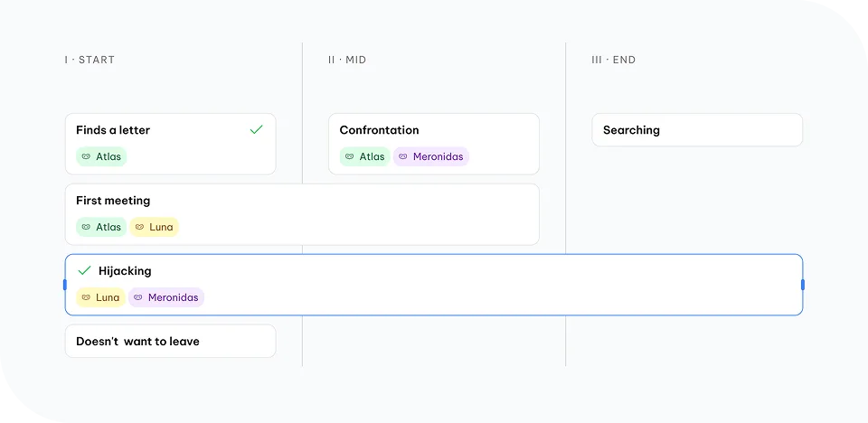Click the mask icon in Confrontation Atlas tag
This screenshot has width=868, height=423.
(349, 156)
